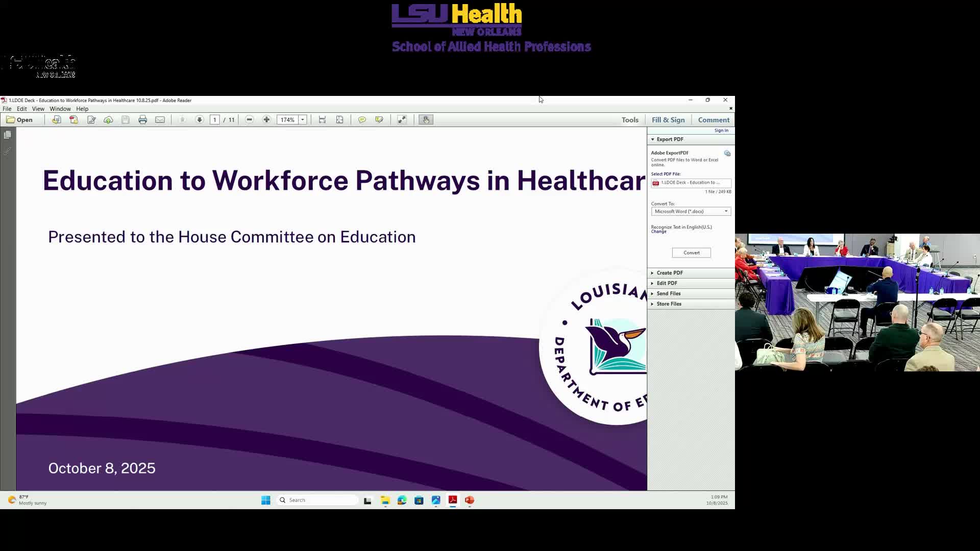Toggle read mode view

(402, 119)
